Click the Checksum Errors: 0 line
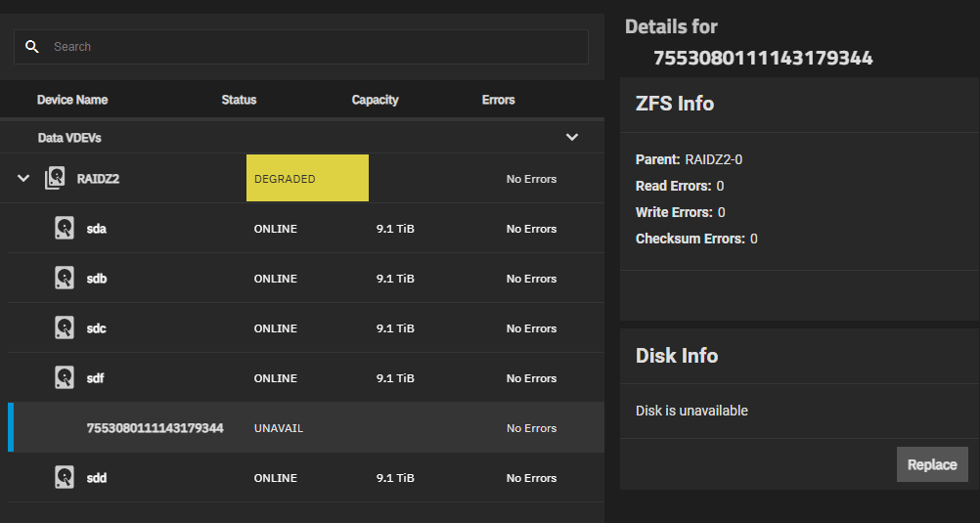Image resolution: width=980 pixels, height=523 pixels. pyautogui.click(x=696, y=239)
